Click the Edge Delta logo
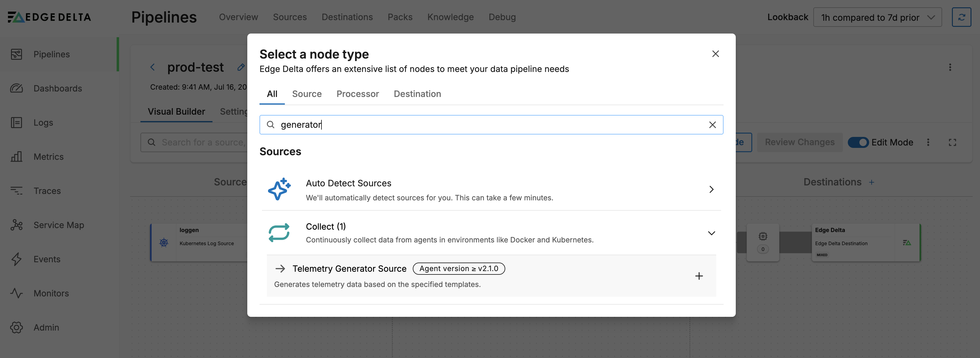 (49, 17)
